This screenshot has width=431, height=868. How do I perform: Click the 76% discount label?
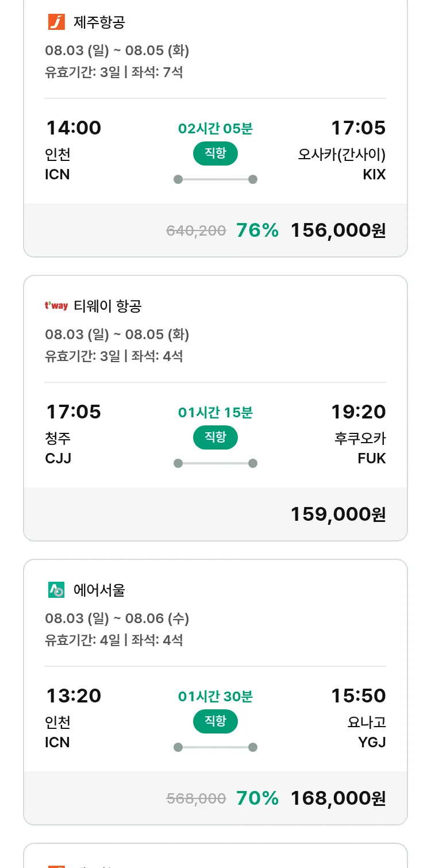point(257,231)
